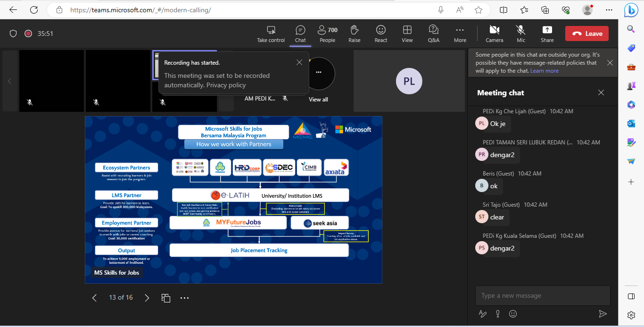Open the View layout menu
The image size is (644, 327).
[407, 34]
